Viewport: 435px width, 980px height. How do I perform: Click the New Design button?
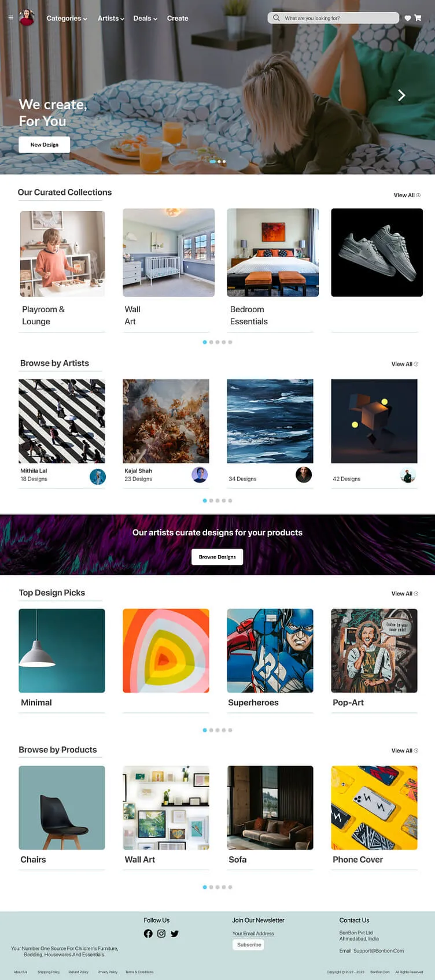click(x=45, y=145)
